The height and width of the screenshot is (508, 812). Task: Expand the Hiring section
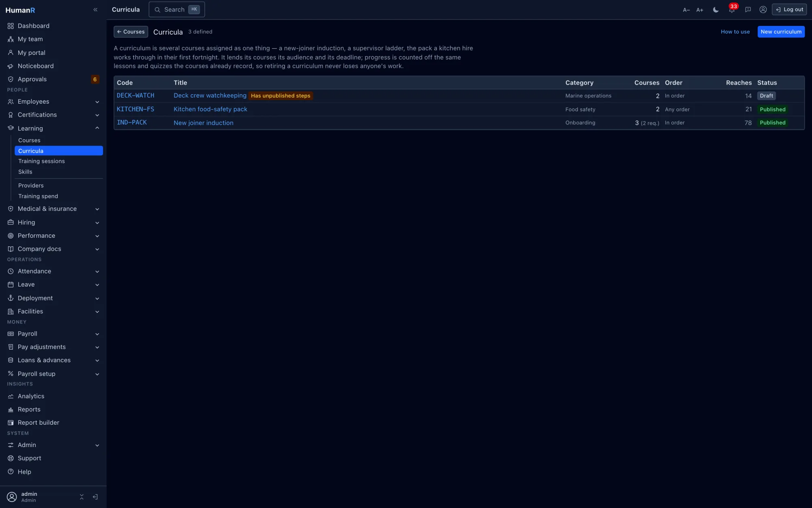click(53, 223)
